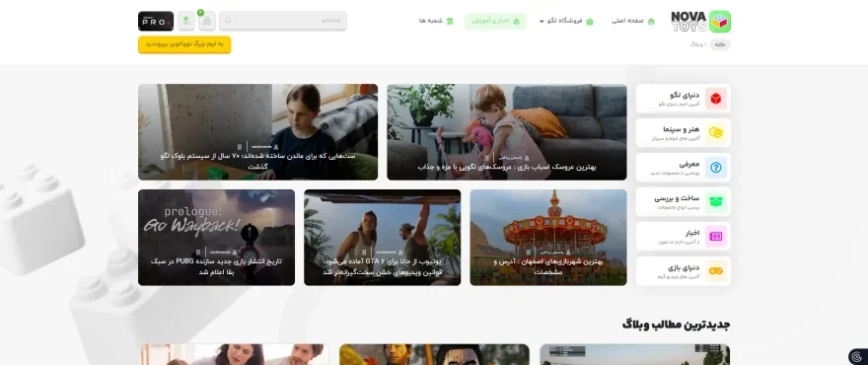The height and width of the screenshot is (365, 868).
Task: Open the YouTube GTA 6 article card
Action: click(x=382, y=238)
